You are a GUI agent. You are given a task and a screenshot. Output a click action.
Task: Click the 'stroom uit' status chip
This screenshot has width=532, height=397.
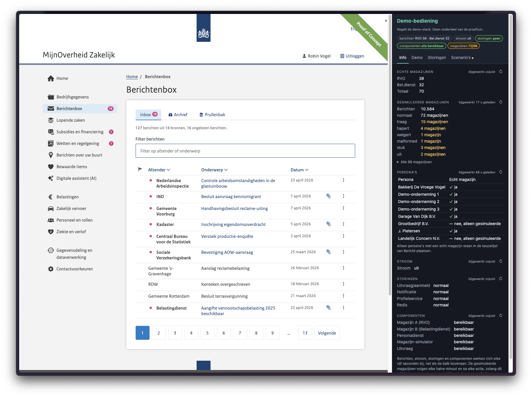click(x=463, y=38)
